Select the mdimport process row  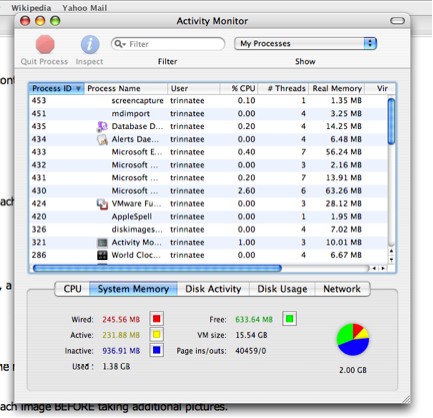point(208,114)
